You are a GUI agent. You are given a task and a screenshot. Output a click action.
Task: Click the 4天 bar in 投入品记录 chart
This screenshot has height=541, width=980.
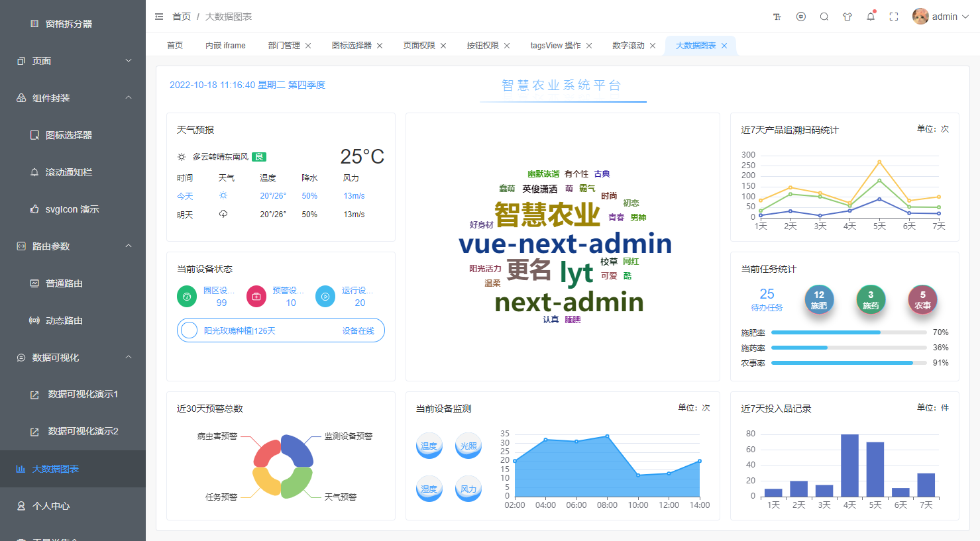[849, 466]
